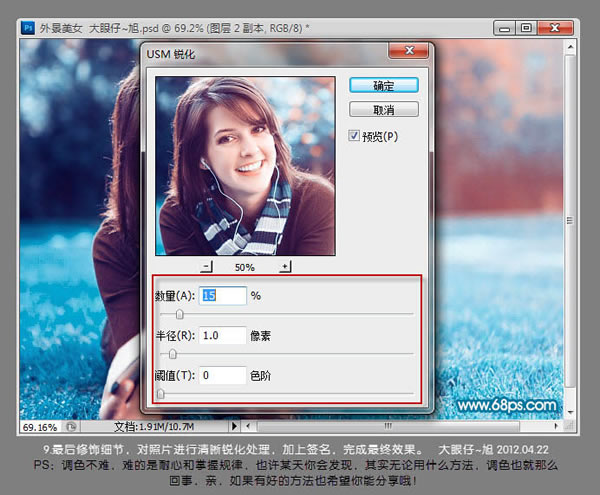
Task: Maximize the document window
Action: (527, 28)
